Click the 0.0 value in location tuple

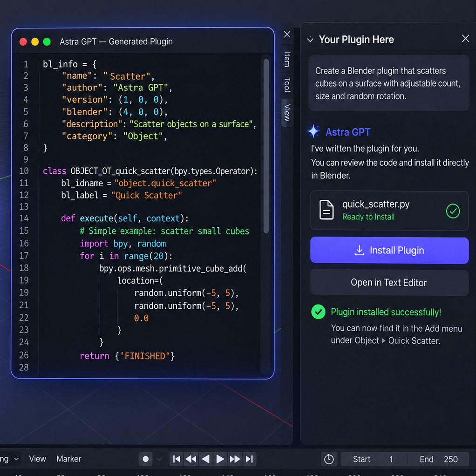142,318
